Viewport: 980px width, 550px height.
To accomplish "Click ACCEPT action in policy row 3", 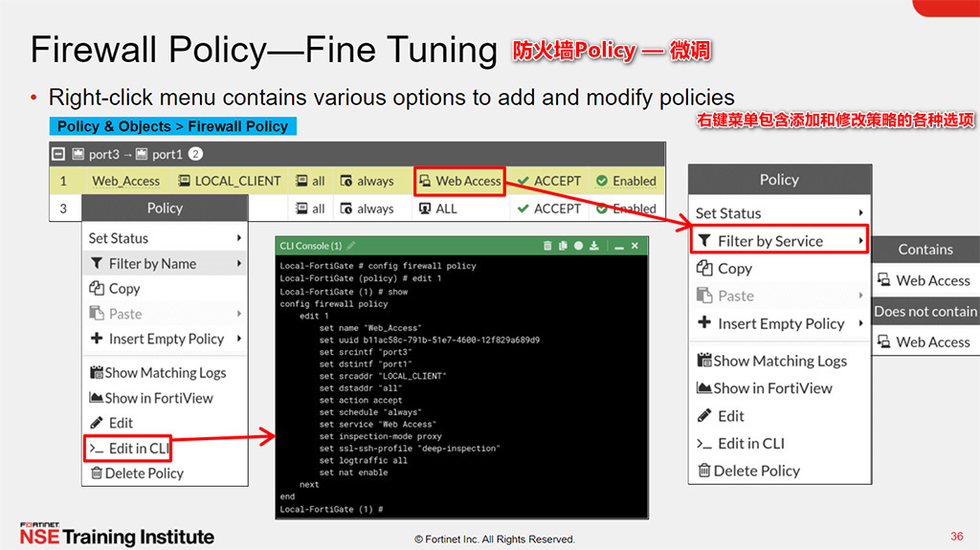I will (x=549, y=209).
